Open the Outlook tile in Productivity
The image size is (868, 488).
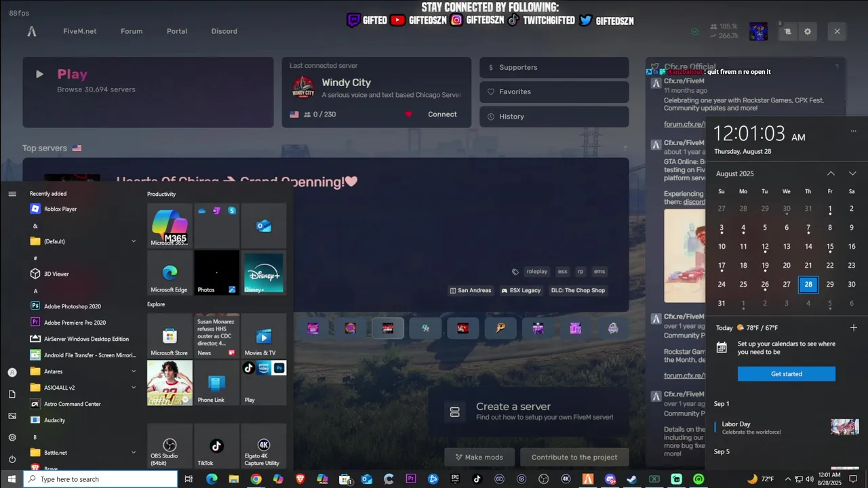(x=264, y=226)
